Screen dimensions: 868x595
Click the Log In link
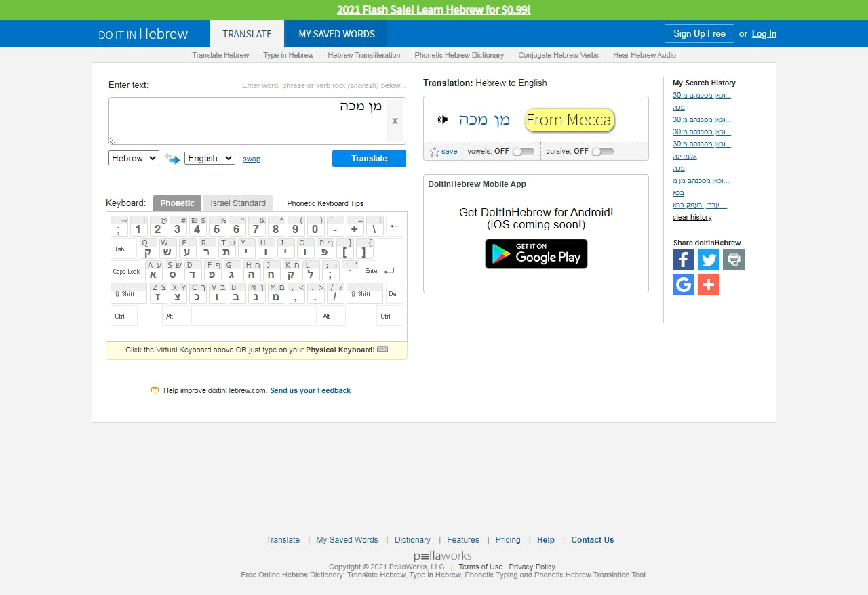pyautogui.click(x=764, y=34)
